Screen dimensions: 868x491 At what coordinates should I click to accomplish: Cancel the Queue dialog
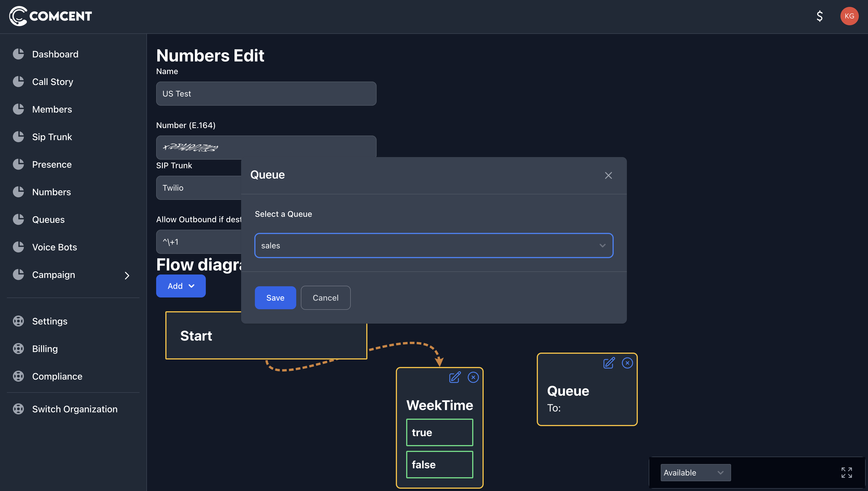pos(325,298)
